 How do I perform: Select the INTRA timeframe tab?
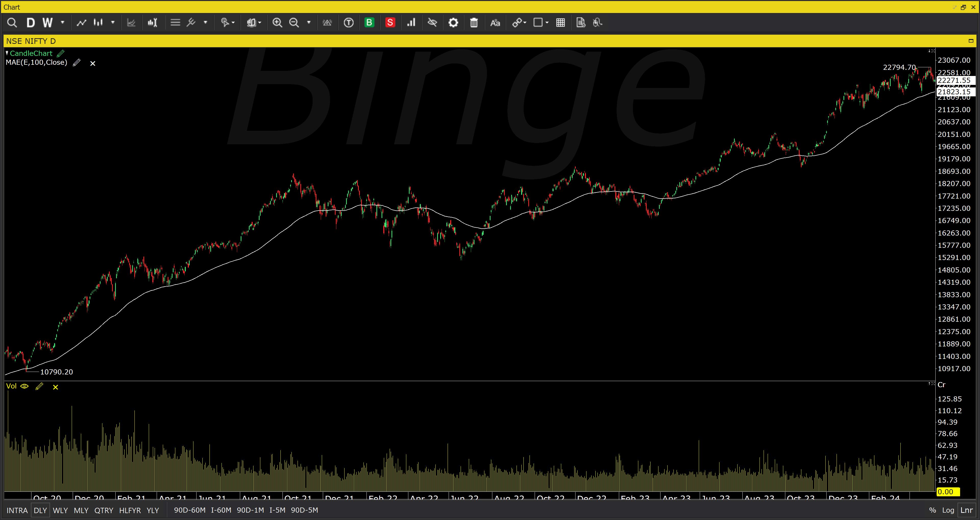[17, 510]
